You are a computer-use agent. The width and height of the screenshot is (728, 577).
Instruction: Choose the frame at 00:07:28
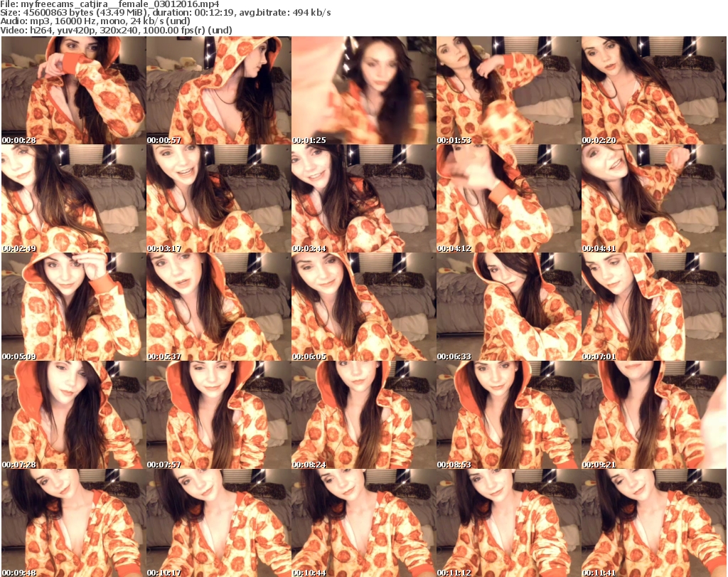point(74,415)
